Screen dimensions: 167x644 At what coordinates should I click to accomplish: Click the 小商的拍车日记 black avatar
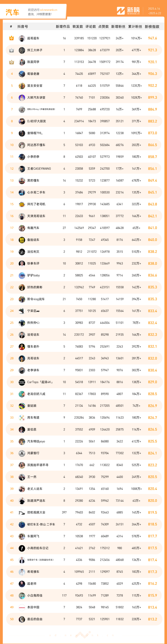[22, 548]
